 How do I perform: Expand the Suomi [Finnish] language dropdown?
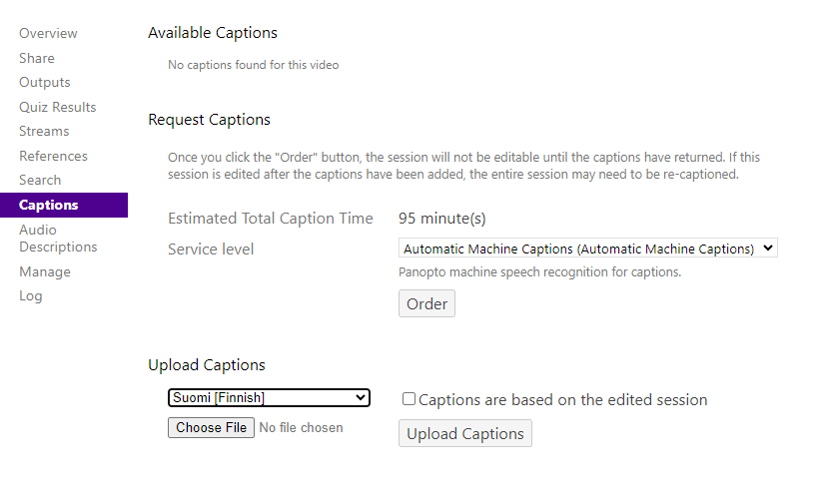point(269,398)
